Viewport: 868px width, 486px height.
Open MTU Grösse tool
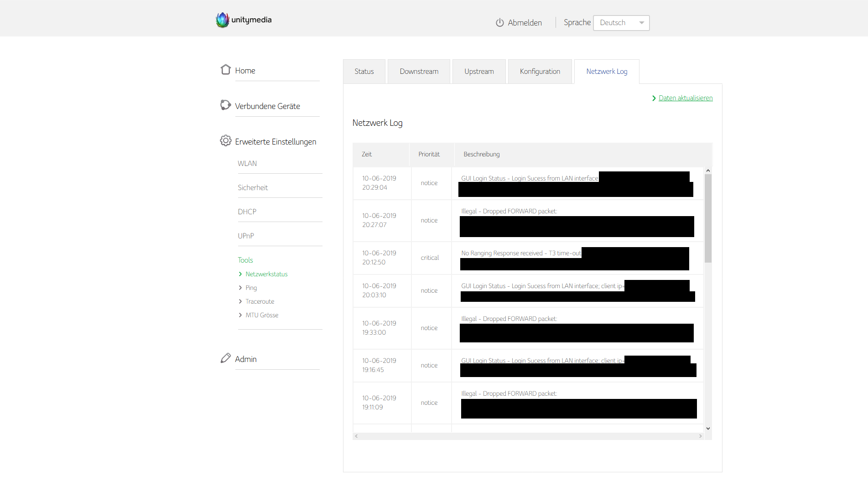point(262,315)
